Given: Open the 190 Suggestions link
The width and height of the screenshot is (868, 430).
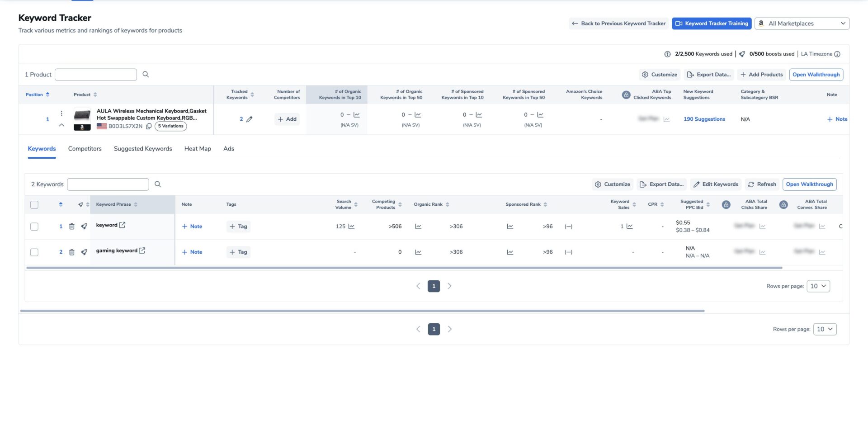Looking at the screenshot, I should [704, 119].
